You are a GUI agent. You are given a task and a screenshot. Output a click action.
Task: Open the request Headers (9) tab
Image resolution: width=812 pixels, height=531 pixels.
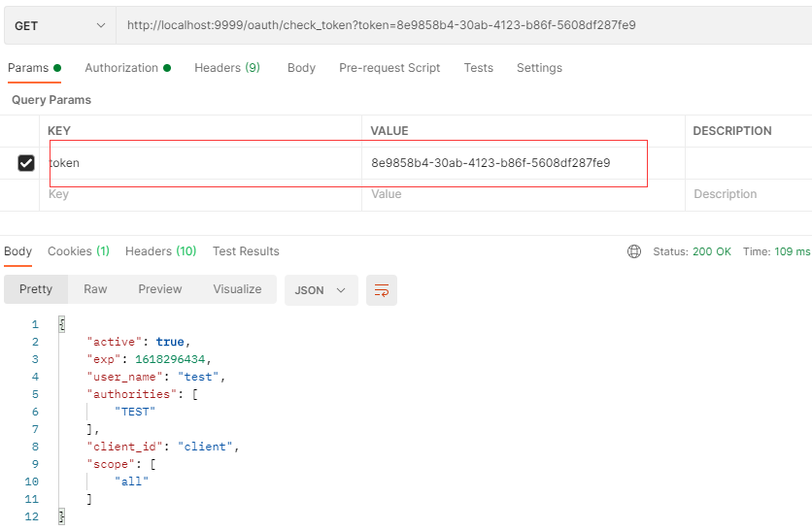click(227, 68)
